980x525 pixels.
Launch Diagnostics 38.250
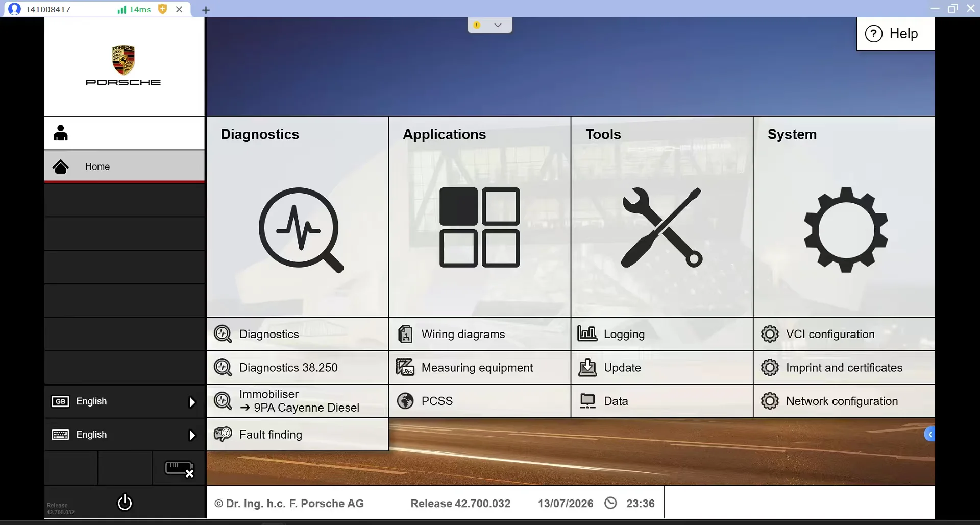point(298,367)
